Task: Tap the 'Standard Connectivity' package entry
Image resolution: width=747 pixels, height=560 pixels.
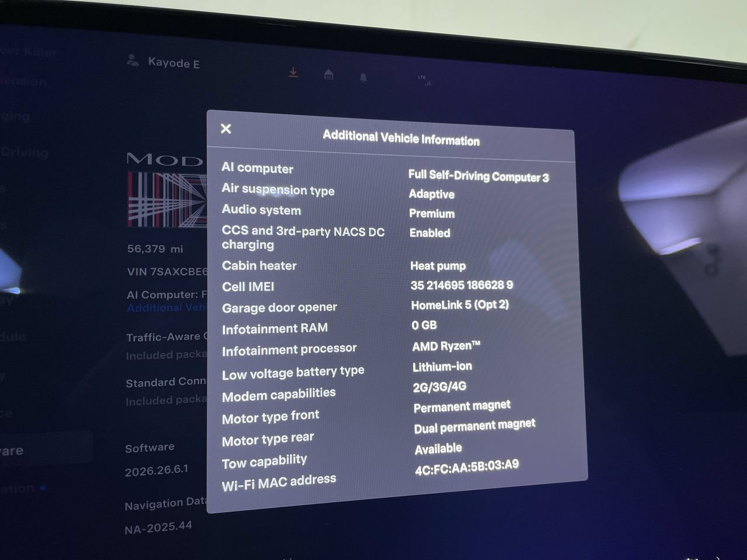Action: [166, 391]
